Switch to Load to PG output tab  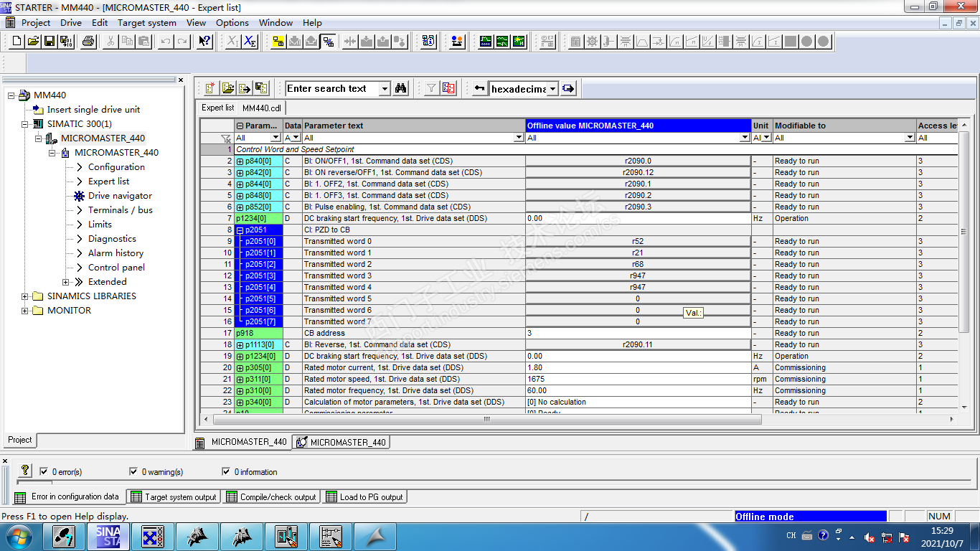click(364, 496)
